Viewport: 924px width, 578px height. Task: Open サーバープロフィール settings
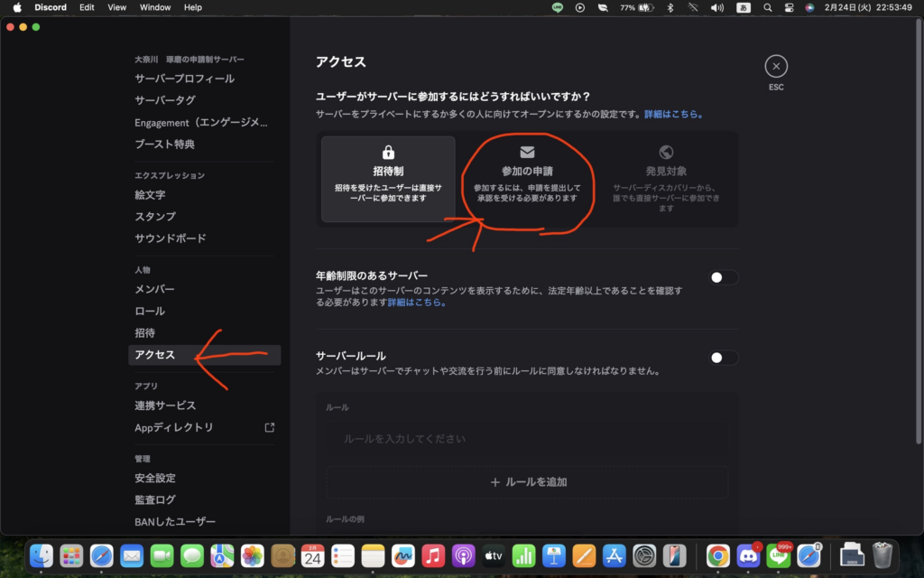tap(184, 79)
